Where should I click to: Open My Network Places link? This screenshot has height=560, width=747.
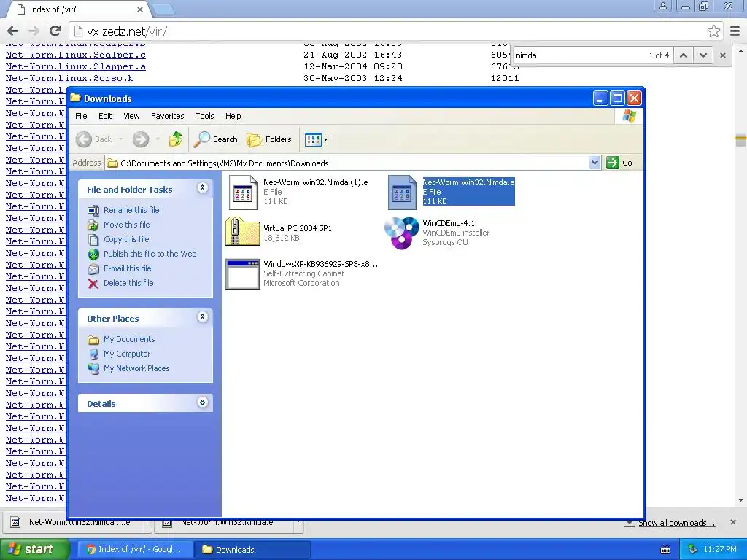pos(136,368)
